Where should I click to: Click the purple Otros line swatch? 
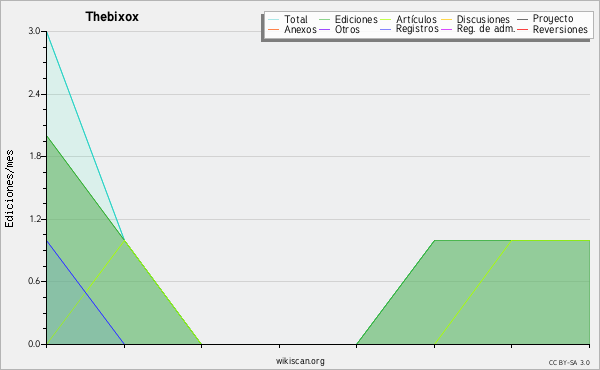(x=324, y=29)
